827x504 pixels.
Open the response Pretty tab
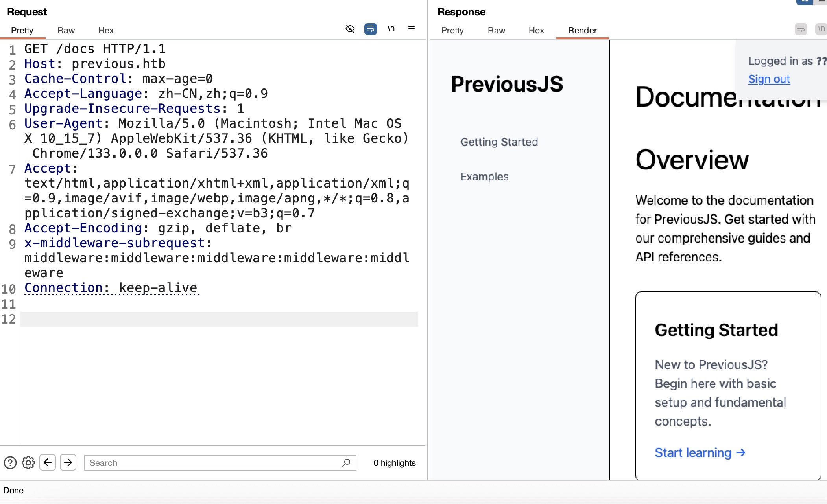point(452,30)
